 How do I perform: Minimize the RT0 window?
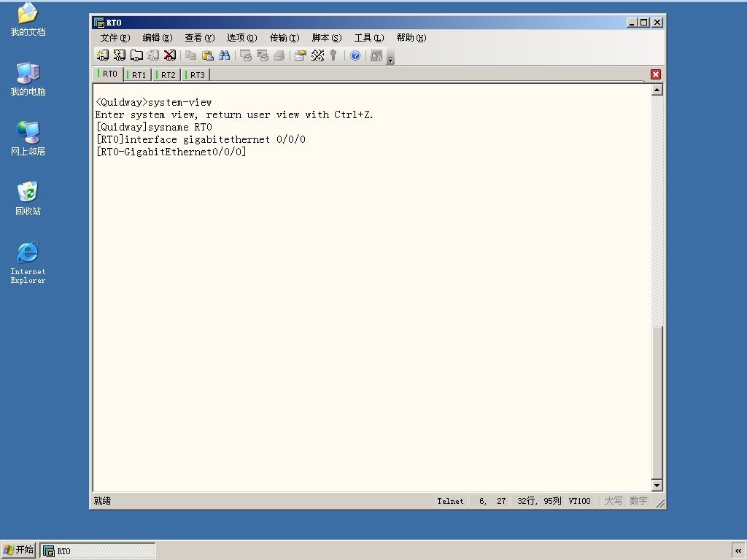point(632,23)
